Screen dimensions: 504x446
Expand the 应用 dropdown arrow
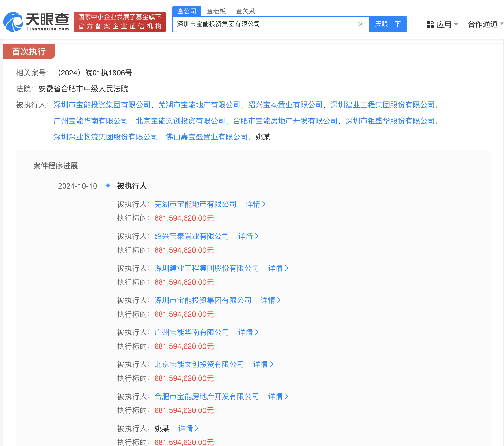coord(456,24)
